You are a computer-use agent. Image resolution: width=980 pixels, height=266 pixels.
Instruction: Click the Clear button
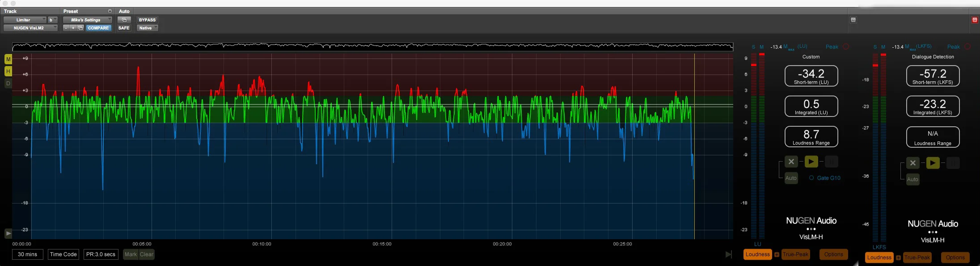(x=147, y=254)
